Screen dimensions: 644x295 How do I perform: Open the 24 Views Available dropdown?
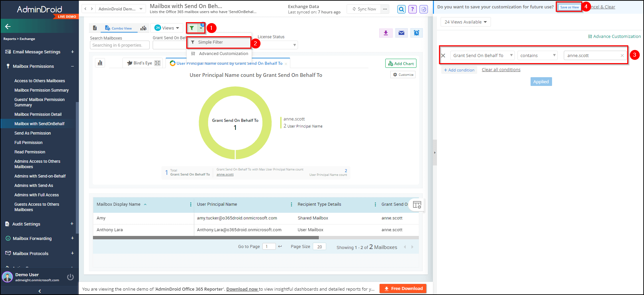[x=465, y=22]
